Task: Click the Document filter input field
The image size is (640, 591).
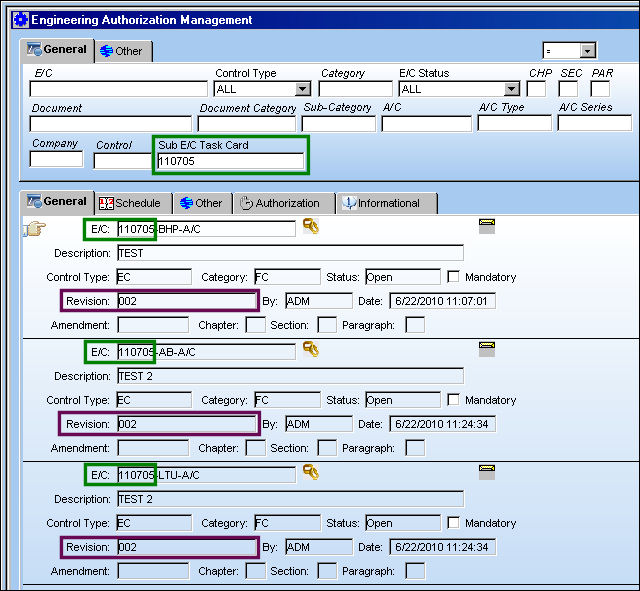Action: (x=111, y=124)
